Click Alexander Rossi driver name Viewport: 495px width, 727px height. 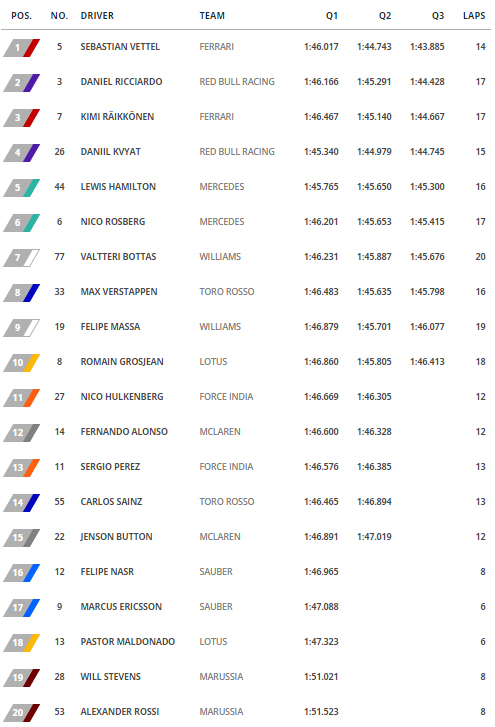[120, 712]
